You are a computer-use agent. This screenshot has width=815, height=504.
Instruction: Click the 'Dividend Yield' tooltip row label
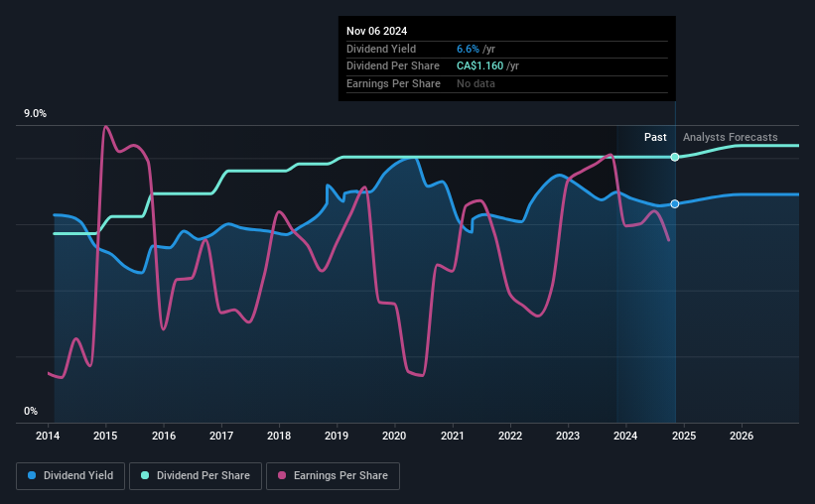[x=381, y=49]
